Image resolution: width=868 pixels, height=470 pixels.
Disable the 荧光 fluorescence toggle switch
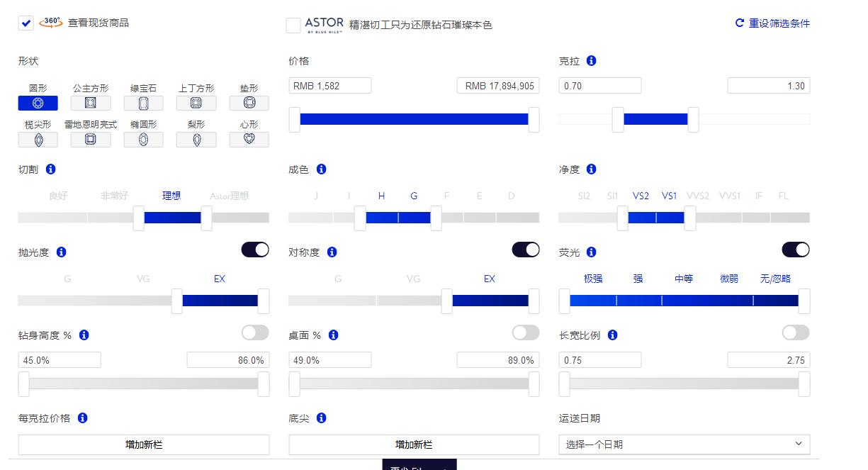coord(796,250)
